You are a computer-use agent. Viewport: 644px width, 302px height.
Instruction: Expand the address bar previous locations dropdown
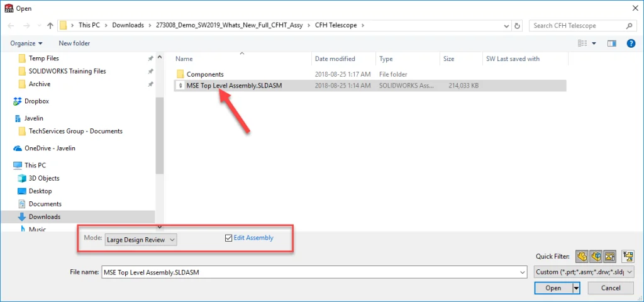[507, 25]
